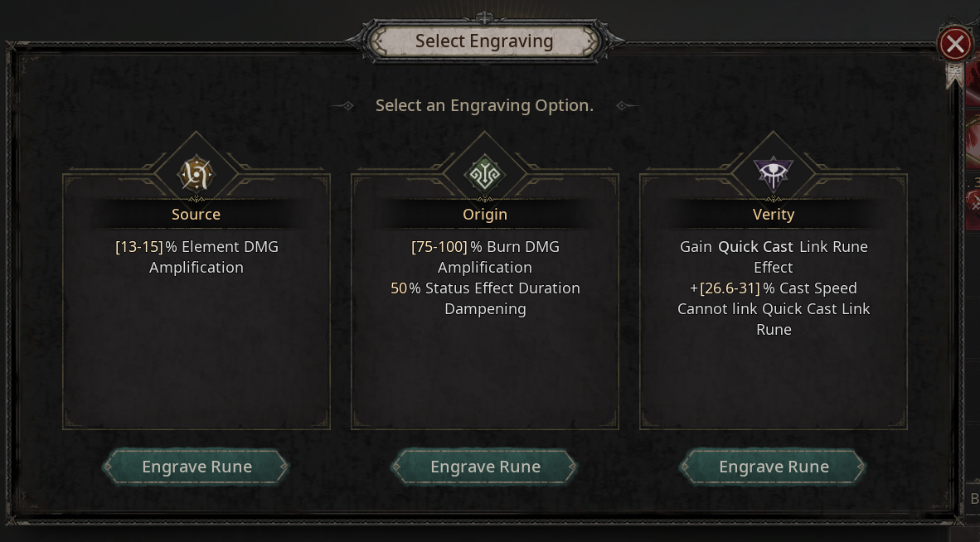Click the Status Effect Duration Dampening line

485,298
